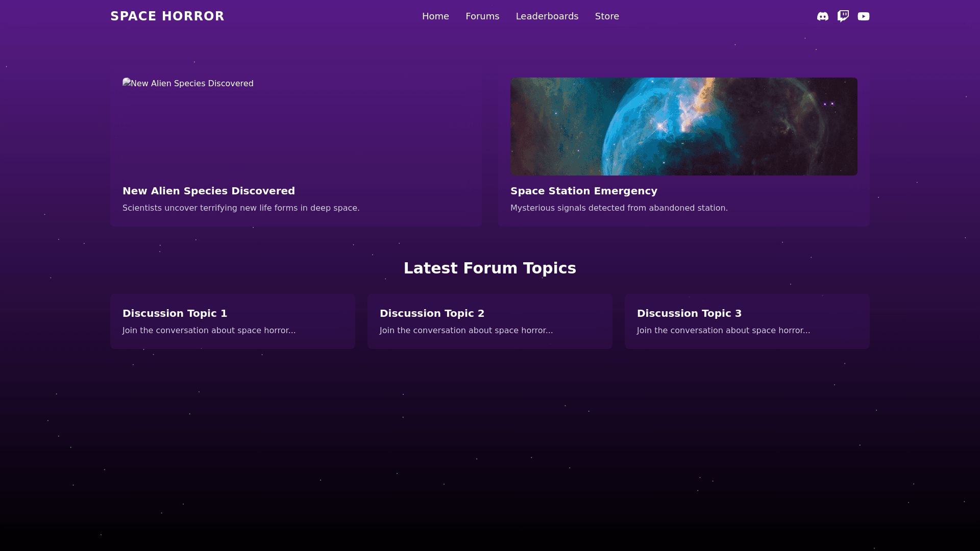This screenshot has height=551, width=980.
Task: Open the Discord icon link
Action: coord(822,16)
